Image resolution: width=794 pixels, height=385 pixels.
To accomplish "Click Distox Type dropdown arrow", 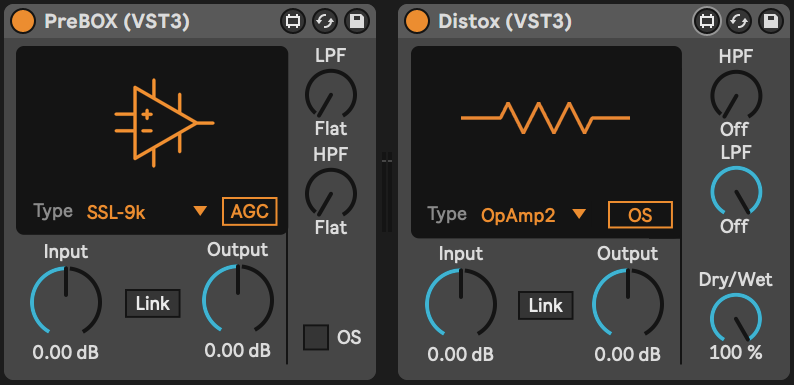I will (579, 214).
